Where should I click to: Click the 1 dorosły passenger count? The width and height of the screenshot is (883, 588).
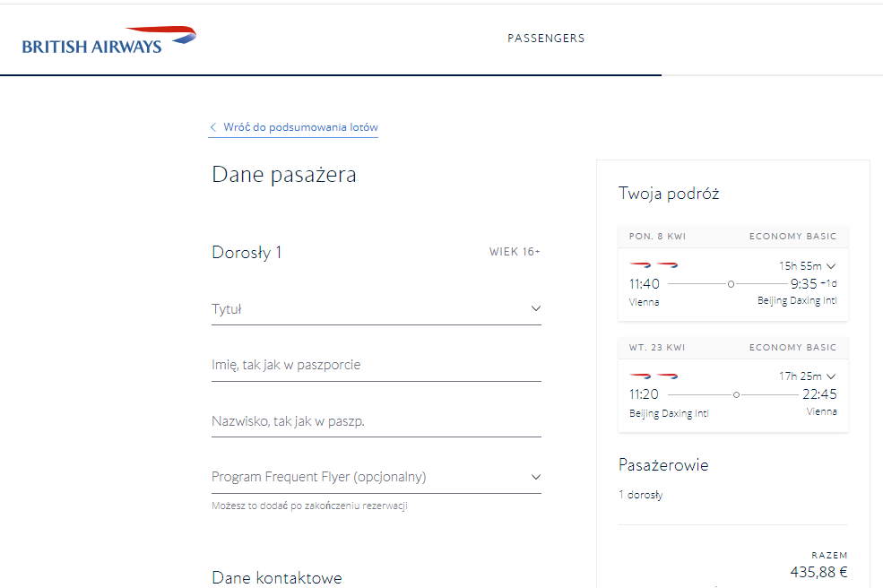click(640, 495)
